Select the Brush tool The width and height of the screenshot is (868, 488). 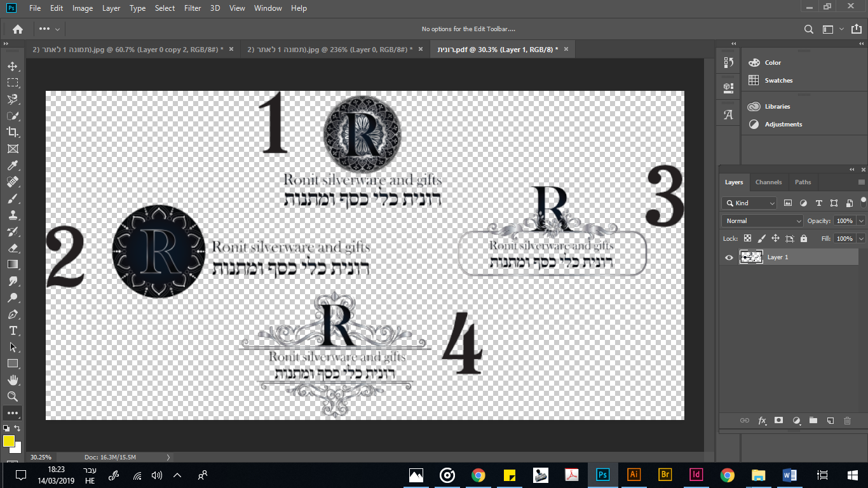tap(13, 198)
